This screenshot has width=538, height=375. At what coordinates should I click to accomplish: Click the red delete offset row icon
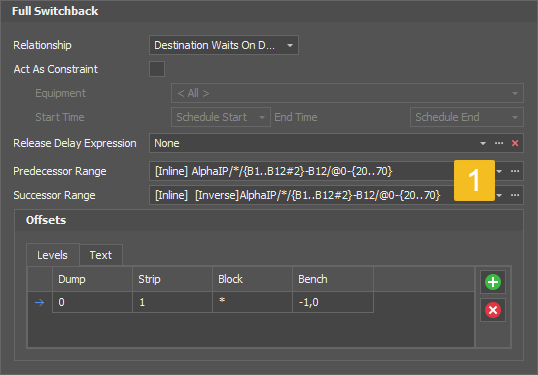pos(493,310)
